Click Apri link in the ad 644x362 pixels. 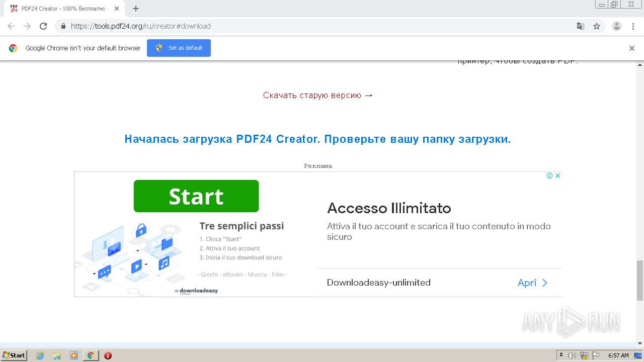(532, 283)
